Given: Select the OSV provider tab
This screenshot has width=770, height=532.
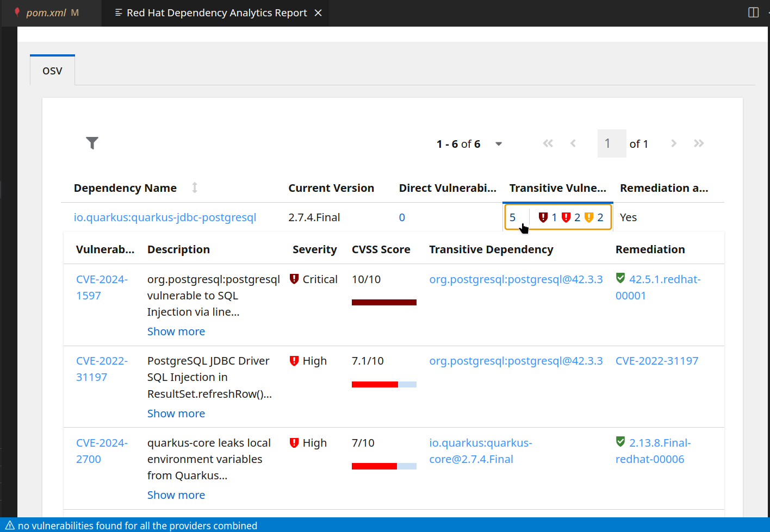Looking at the screenshot, I should click(x=52, y=71).
